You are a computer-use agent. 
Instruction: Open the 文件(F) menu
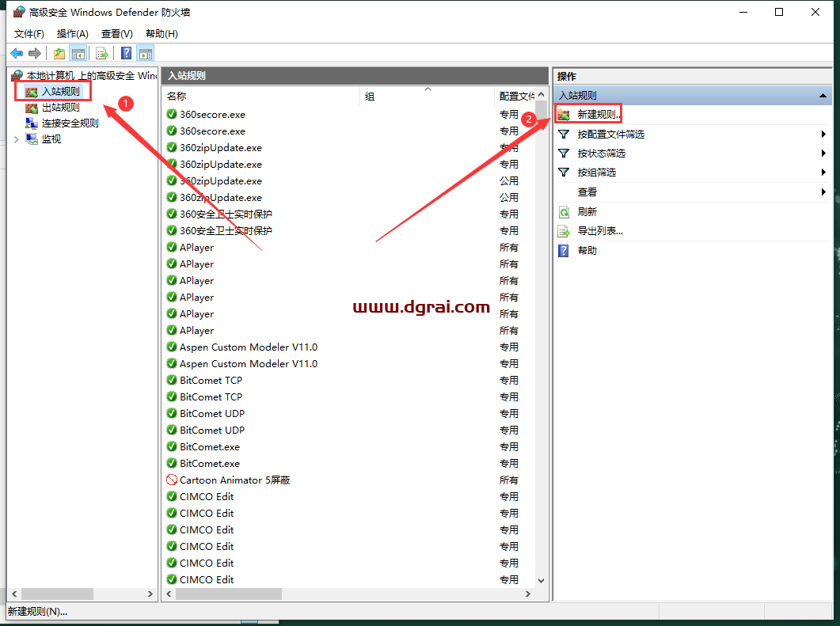pos(29,34)
